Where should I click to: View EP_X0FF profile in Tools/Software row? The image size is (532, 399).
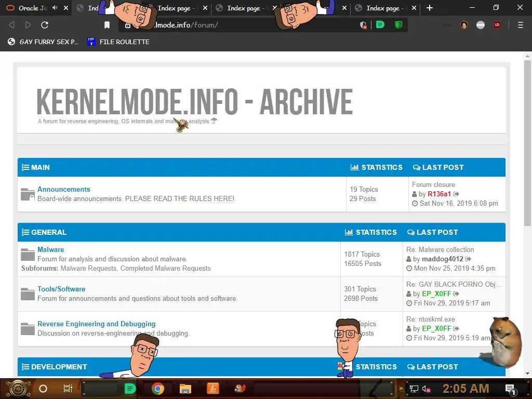coord(436,294)
